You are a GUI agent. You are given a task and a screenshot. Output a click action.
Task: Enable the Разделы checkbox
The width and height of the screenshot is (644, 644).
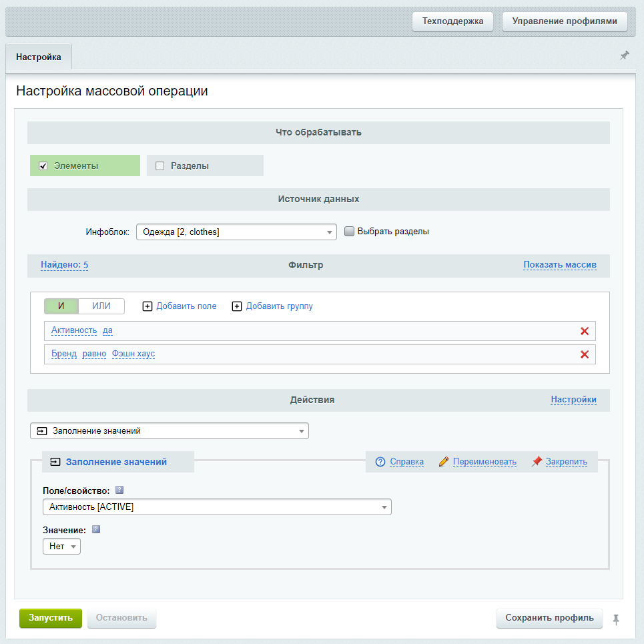pos(159,166)
